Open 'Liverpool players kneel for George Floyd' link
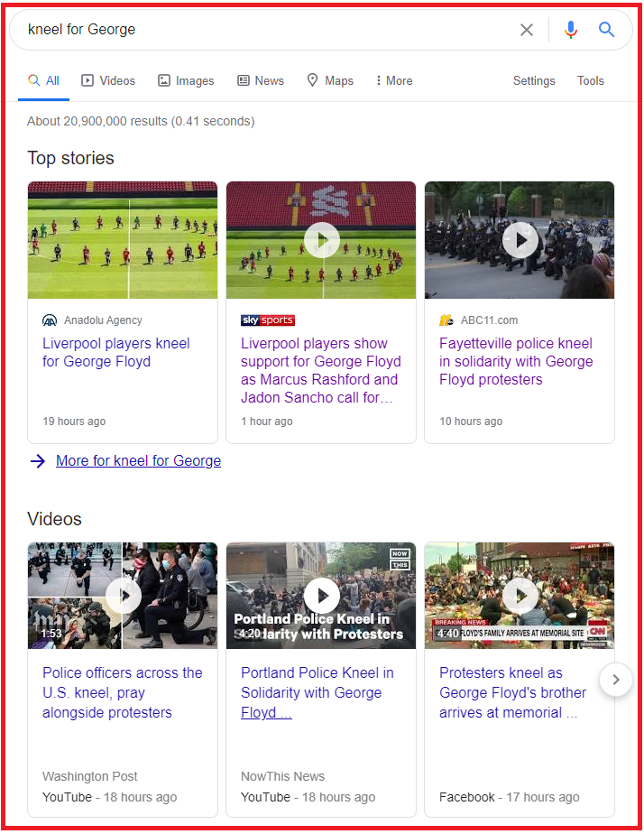 point(115,353)
